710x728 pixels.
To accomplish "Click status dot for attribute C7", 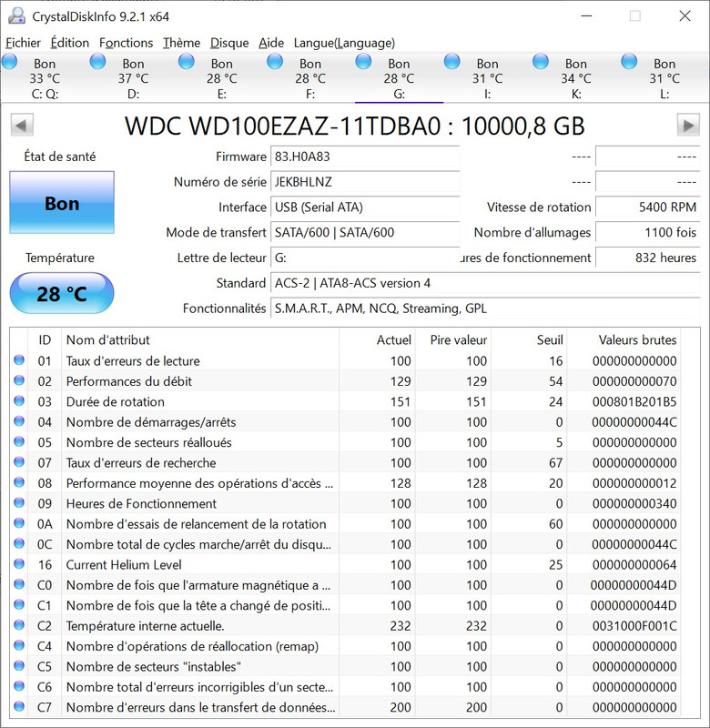I will tap(19, 706).
